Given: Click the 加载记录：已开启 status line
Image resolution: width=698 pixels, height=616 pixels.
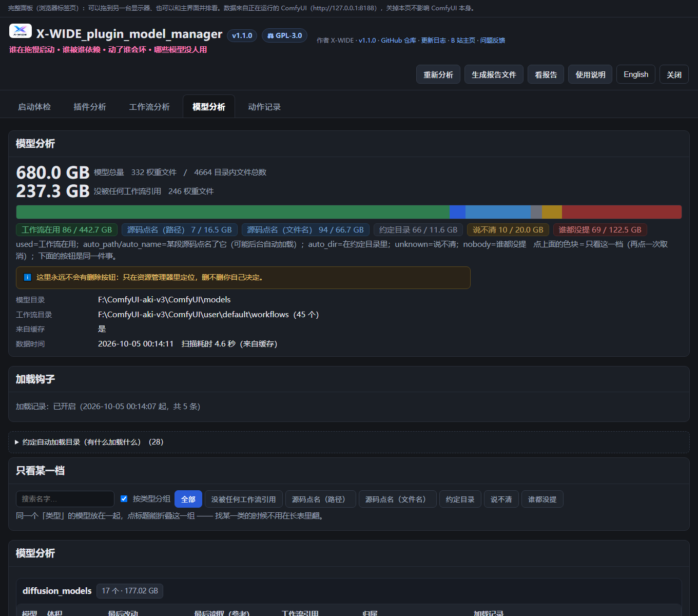Looking at the screenshot, I should pos(108,407).
